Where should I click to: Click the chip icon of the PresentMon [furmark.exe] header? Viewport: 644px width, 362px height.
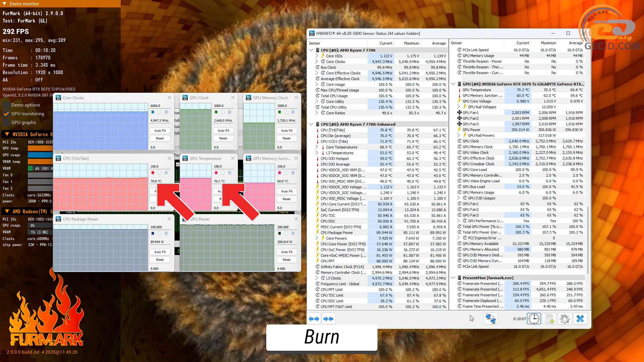coord(460,278)
